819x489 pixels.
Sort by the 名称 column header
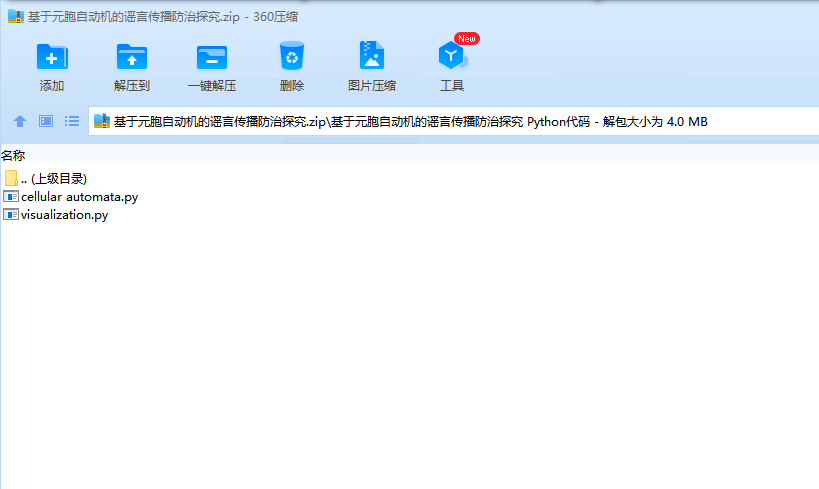point(13,155)
